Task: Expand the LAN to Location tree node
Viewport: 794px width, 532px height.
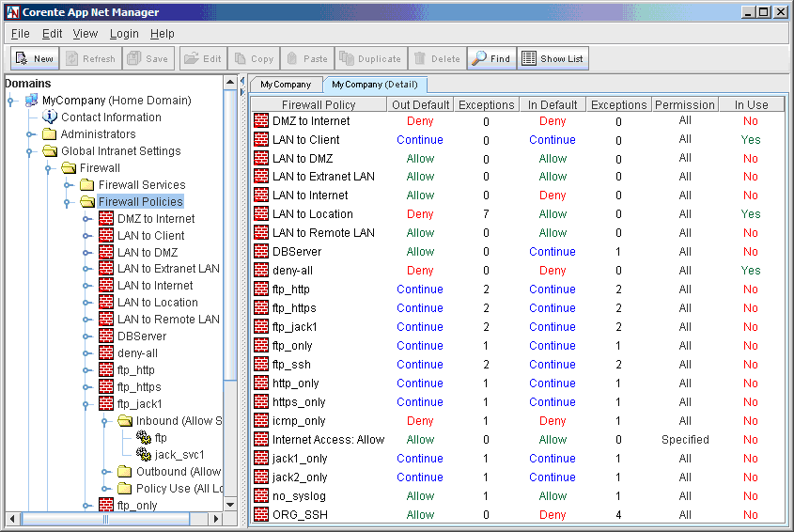Action: click(x=86, y=303)
